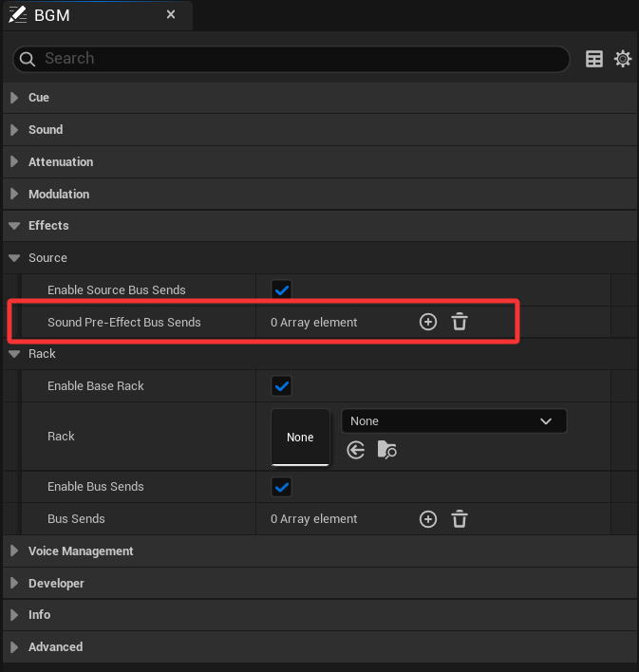
Task: Close the BGM tab
Action: point(171,15)
